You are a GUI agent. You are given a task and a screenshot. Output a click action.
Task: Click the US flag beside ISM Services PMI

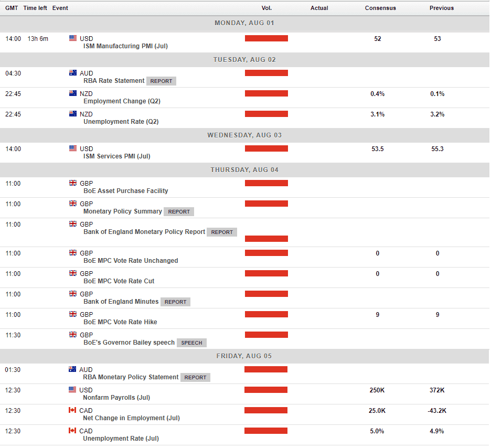tap(72, 148)
